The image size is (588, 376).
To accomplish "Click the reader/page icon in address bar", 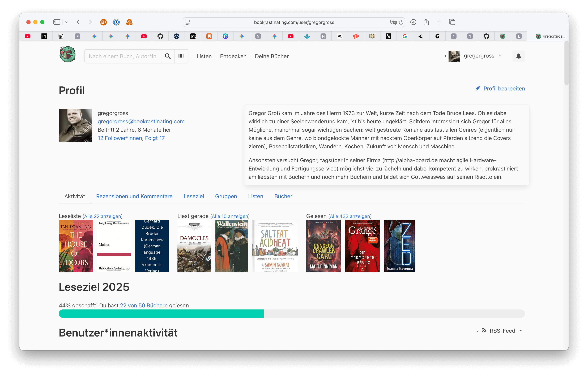I will coord(188,22).
